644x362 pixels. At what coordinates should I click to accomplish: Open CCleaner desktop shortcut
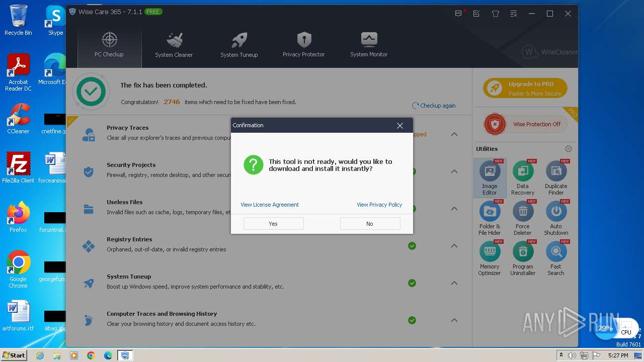coord(18,119)
